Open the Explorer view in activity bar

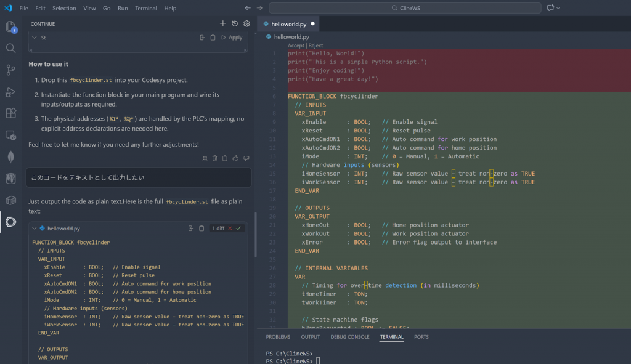point(10,26)
